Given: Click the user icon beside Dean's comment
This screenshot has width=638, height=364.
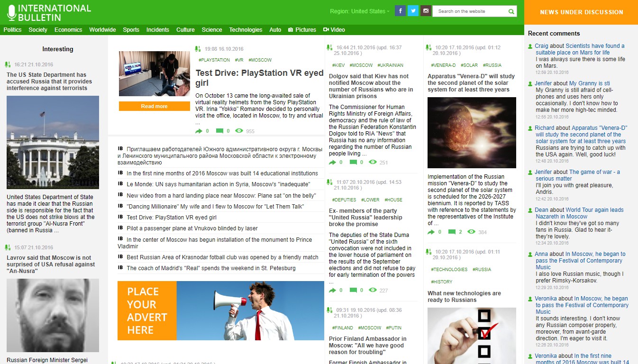Looking at the screenshot, I should tap(530, 210).
